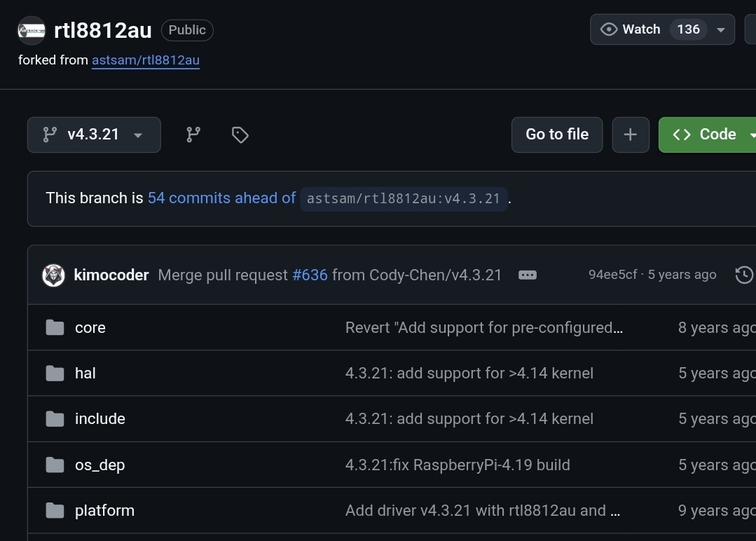Expand the commit message ellipsis
This screenshot has height=541, width=756.
point(528,275)
